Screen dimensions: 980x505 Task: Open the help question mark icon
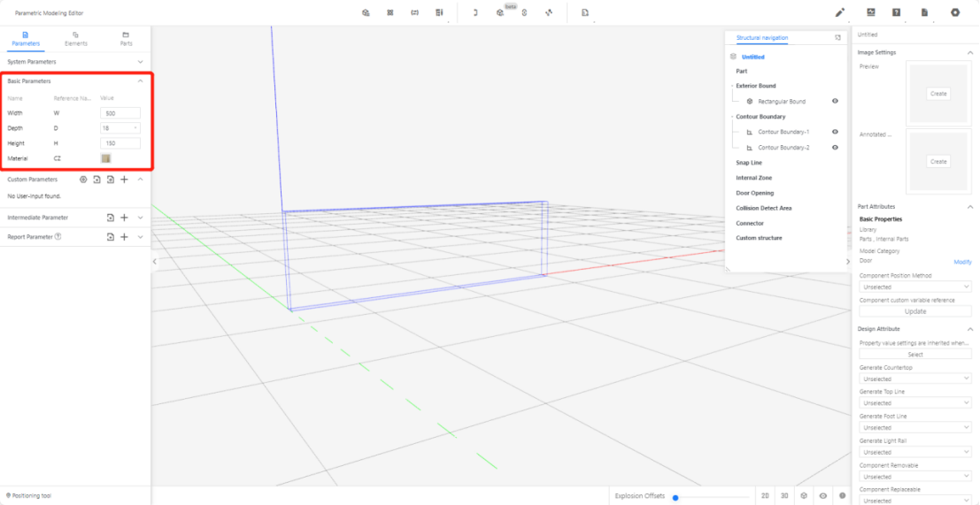coord(897,12)
